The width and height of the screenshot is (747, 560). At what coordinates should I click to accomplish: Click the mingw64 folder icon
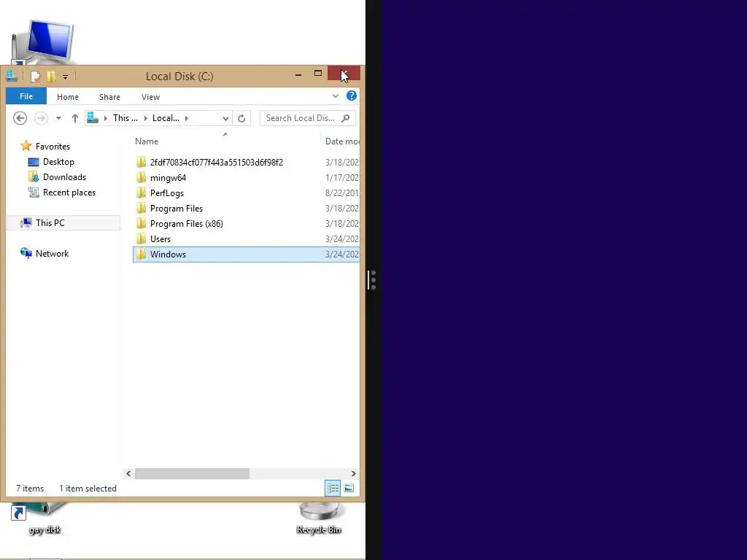tap(141, 178)
